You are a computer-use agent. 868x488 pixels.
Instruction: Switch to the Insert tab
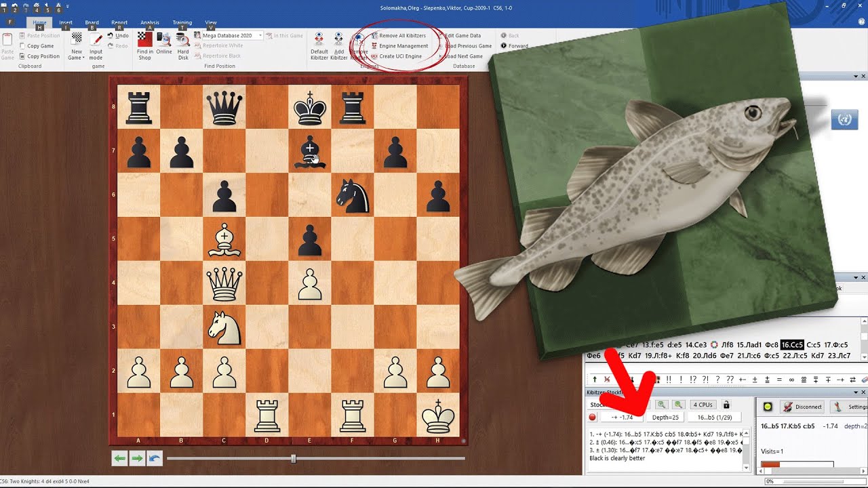pos(66,22)
